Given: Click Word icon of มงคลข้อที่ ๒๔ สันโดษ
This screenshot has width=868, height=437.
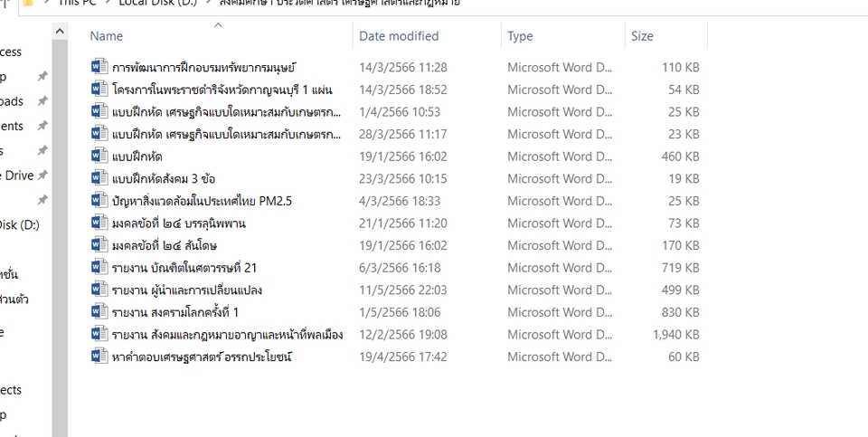Looking at the screenshot, I should [99, 245].
